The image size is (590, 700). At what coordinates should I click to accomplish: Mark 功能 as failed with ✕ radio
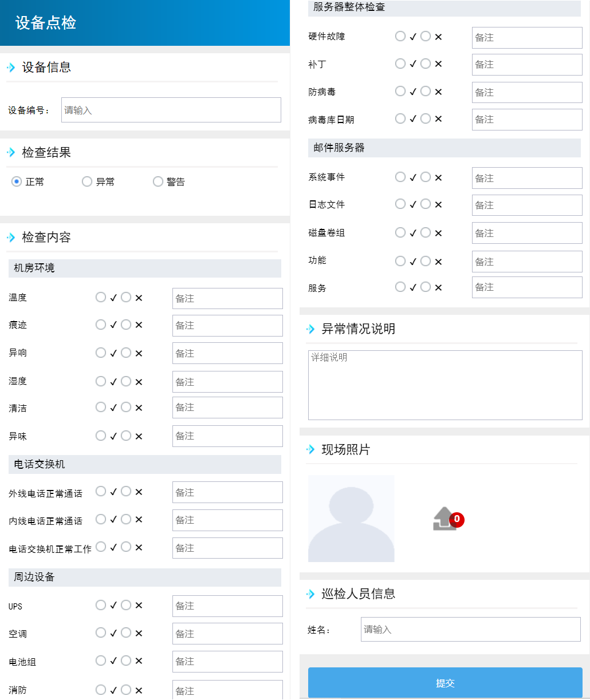(426, 261)
